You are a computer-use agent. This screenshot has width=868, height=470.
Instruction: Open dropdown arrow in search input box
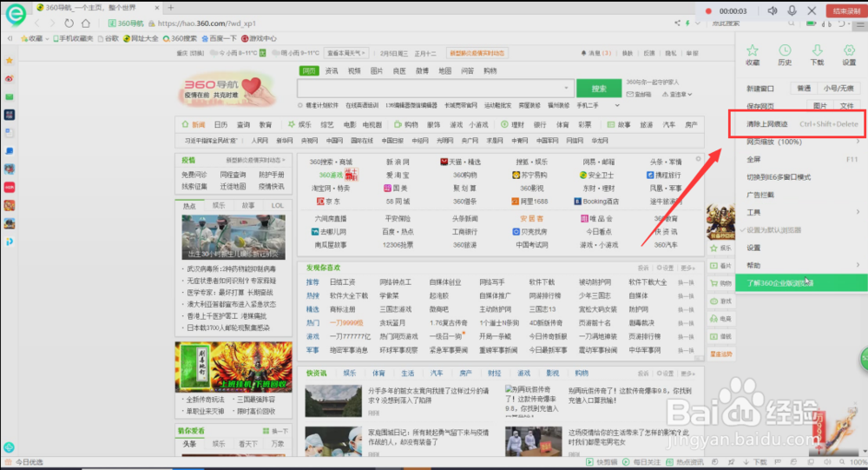tap(566, 88)
